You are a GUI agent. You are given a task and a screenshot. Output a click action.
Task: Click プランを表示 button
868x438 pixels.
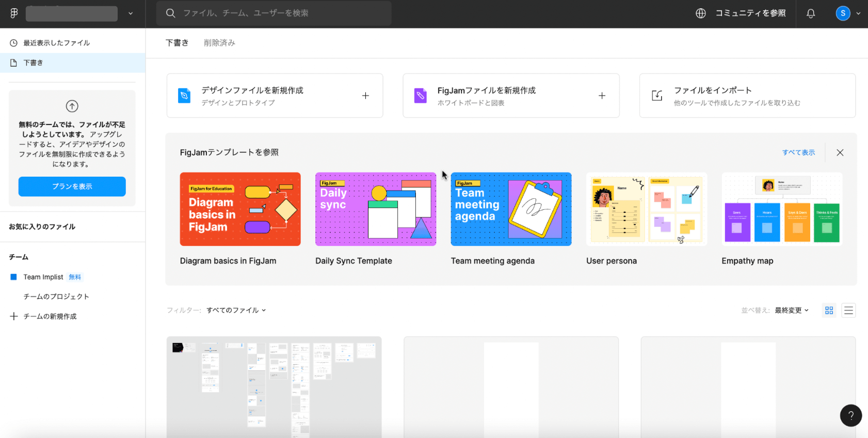72,186
